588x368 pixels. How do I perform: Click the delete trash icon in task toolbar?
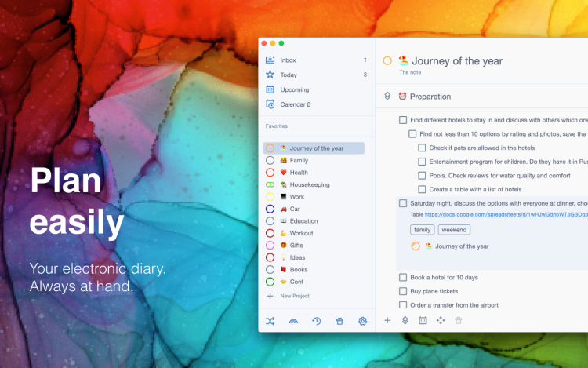(x=459, y=320)
